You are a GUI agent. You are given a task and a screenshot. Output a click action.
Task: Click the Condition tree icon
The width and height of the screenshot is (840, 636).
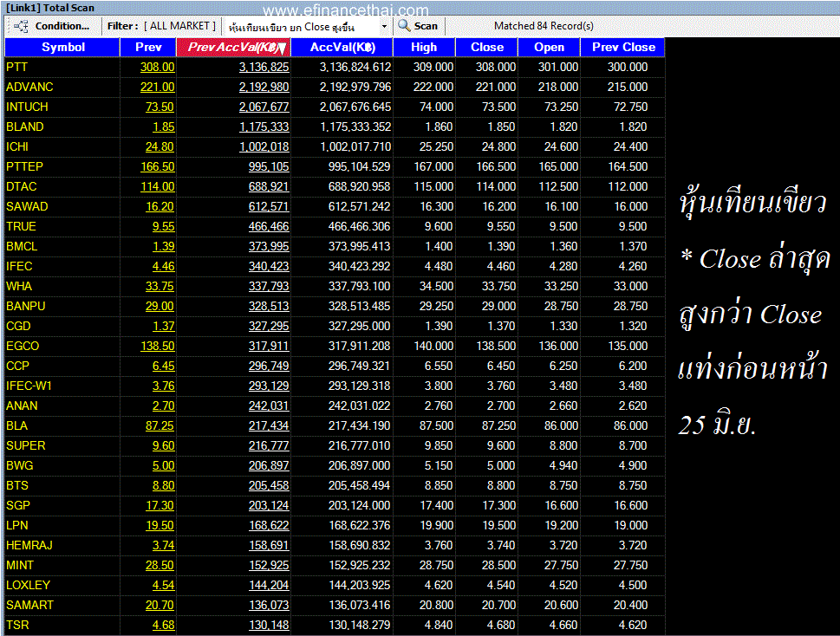[22, 26]
